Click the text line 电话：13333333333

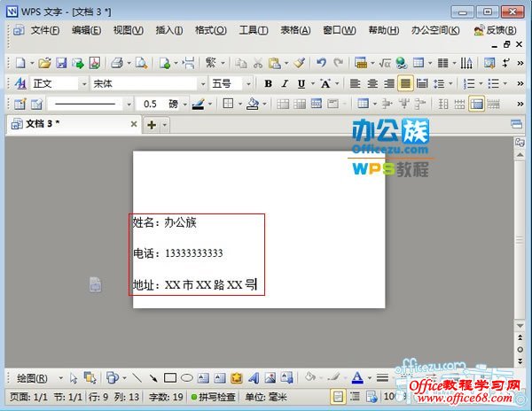178,253
